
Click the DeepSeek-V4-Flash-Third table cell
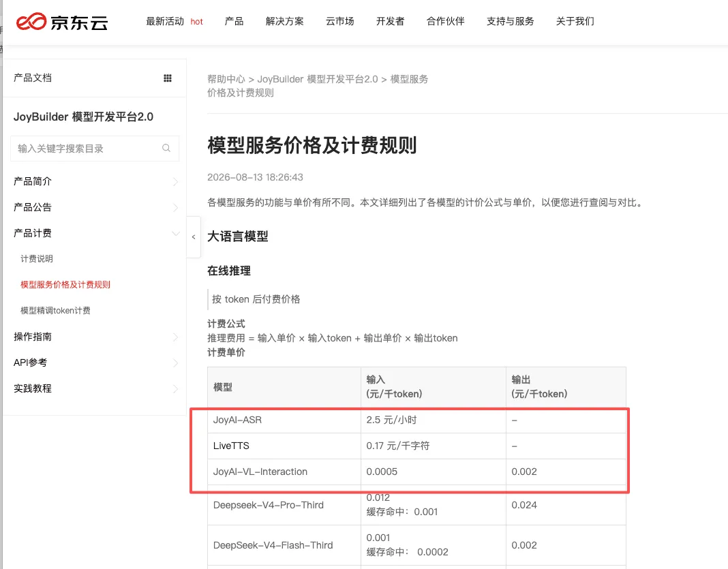[x=284, y=545]
